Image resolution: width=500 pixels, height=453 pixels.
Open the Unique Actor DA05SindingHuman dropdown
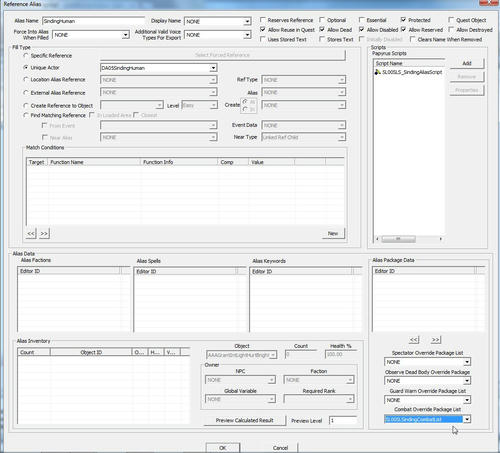pyautogui.click(x=213, y=68)
